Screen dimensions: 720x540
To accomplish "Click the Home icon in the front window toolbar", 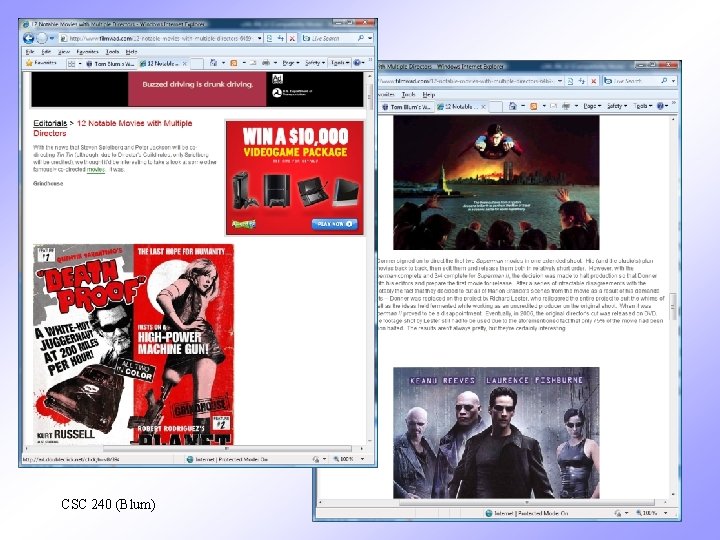I will coord(214,63).
